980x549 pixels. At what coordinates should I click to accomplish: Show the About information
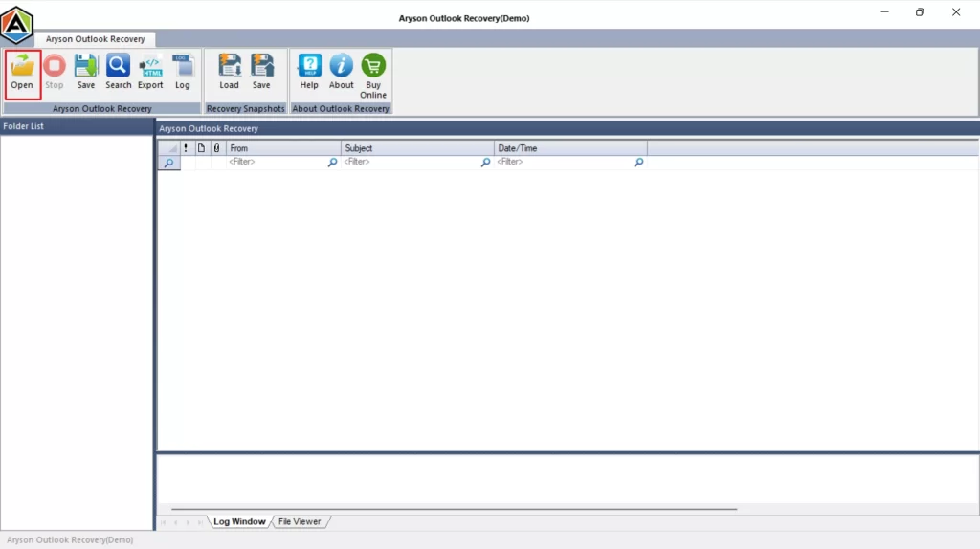point(342,72)
